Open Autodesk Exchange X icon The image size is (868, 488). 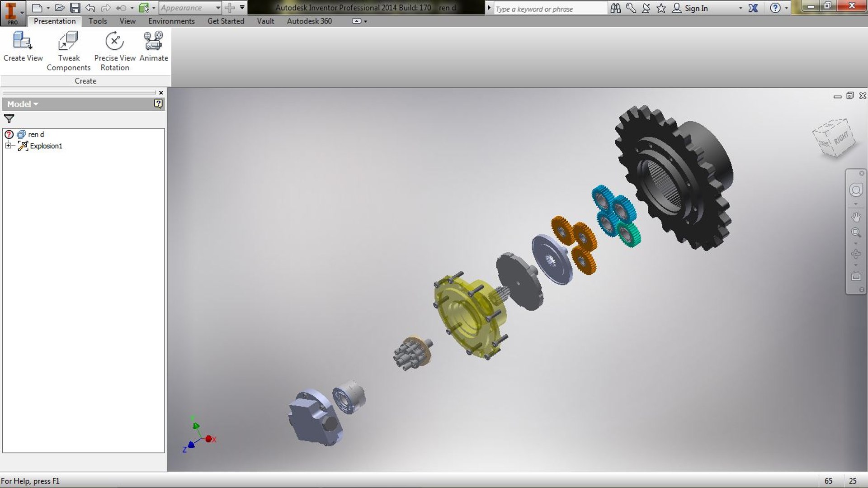pyautogui.click(x=753, y=8)
